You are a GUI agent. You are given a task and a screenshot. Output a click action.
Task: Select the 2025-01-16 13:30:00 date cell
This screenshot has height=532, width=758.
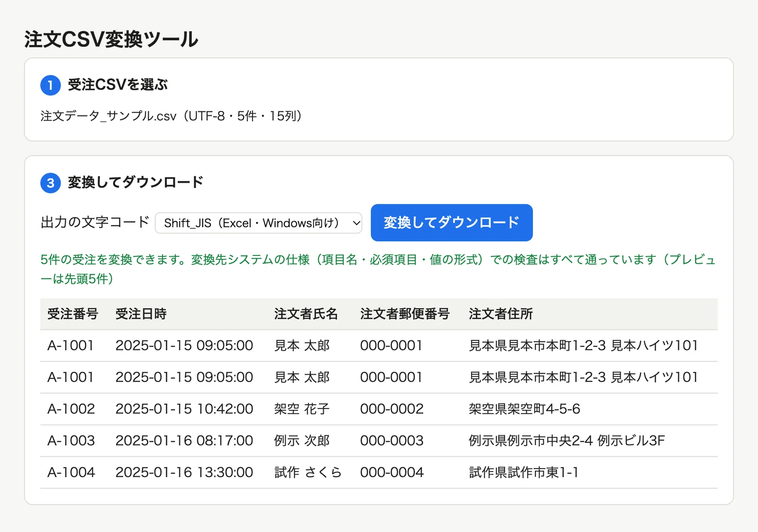(x=184, y=472)
